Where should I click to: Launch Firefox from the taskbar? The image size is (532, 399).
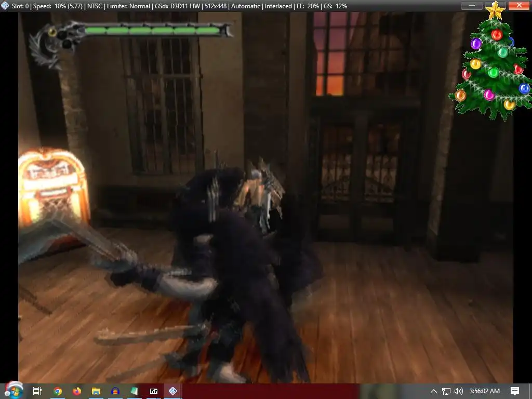click(x=77, y=391)
